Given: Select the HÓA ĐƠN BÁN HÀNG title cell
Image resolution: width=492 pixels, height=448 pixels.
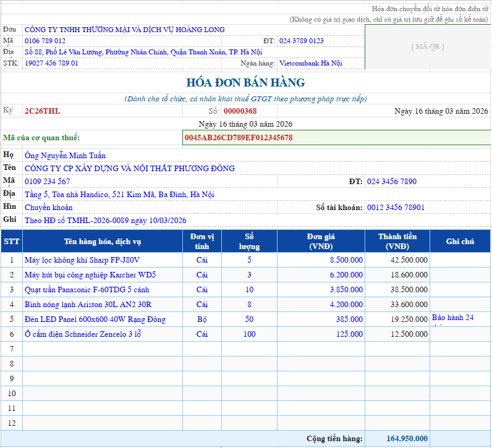Looking at the screenshot, I should tap(245, 83).
